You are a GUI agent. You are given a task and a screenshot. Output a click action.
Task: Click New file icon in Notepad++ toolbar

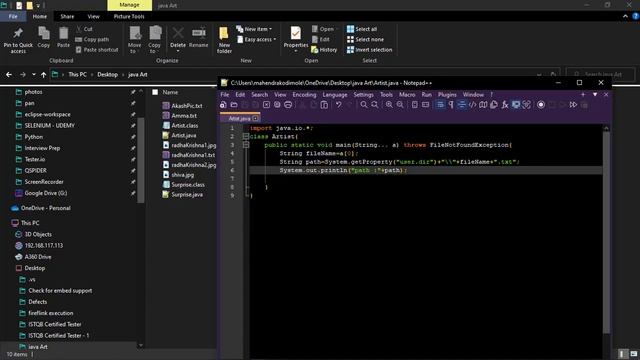223,105
